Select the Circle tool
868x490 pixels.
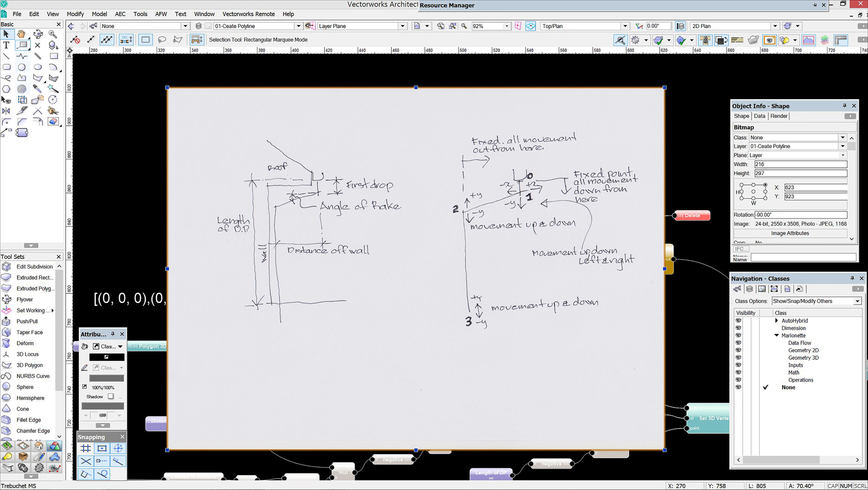tap(22, 67)
